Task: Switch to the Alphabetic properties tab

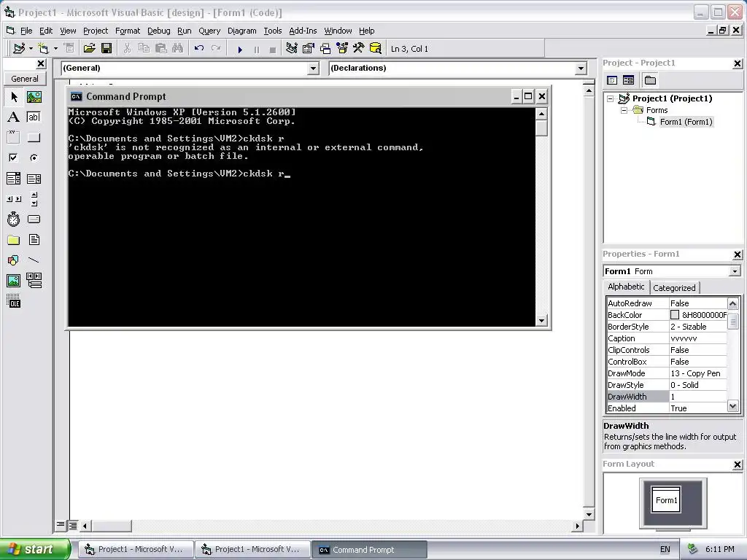Action: pyautogui.click(x=626, y=287)
